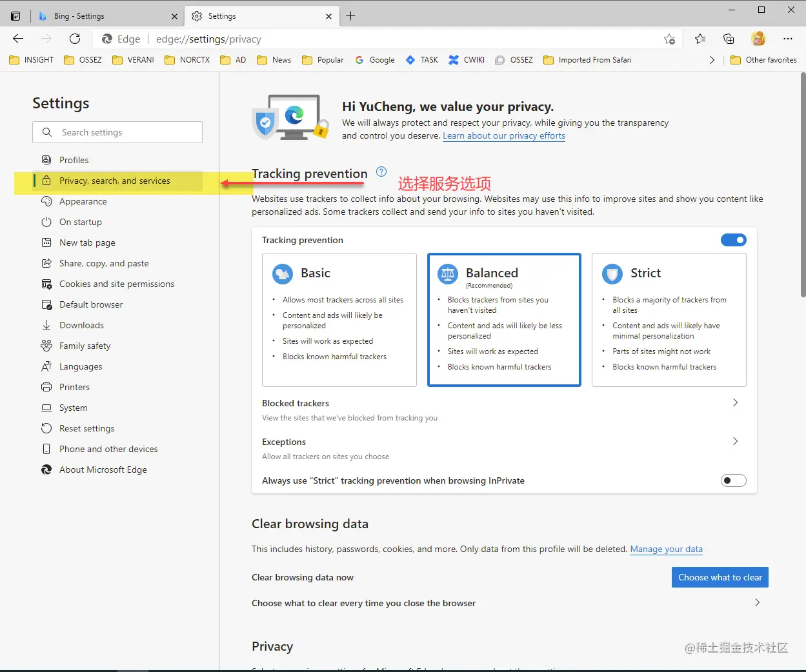Open the VERANI favorites folder

click(134, 60)
